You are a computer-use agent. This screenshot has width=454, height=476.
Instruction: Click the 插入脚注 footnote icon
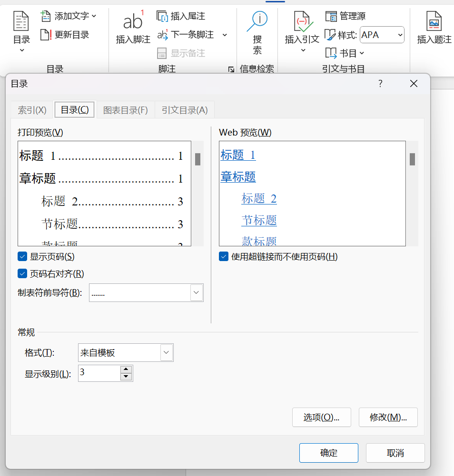(x=133, y=22)
